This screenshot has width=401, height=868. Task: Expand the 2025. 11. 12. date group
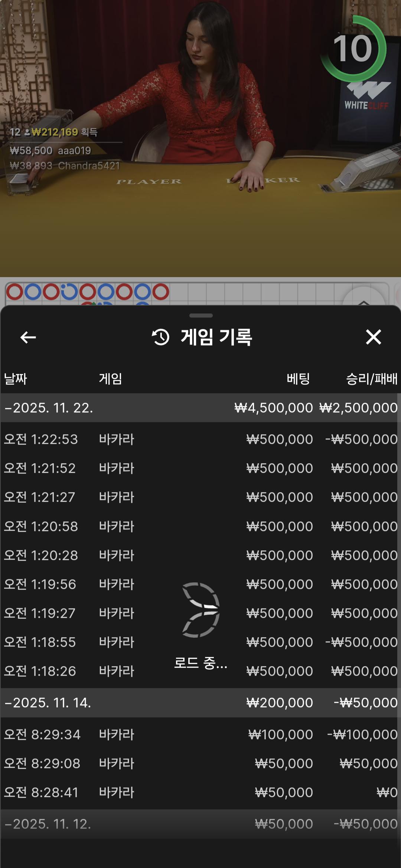(x=48, y=824)
